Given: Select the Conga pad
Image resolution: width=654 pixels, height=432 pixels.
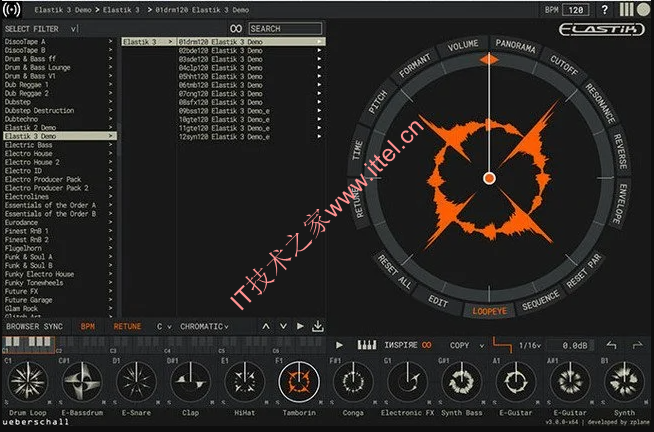Looking at the screenshot, I should click(x=353, y=381).
